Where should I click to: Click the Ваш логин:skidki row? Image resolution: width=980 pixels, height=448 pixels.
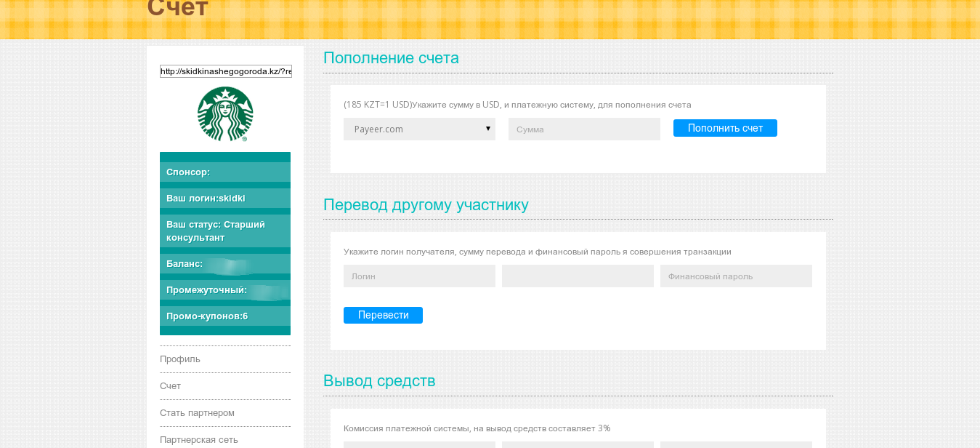(225, 198)
